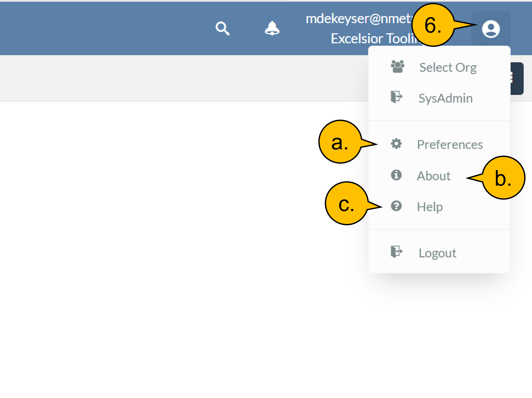Click the Preferences gear icon

tap(396, 144)
